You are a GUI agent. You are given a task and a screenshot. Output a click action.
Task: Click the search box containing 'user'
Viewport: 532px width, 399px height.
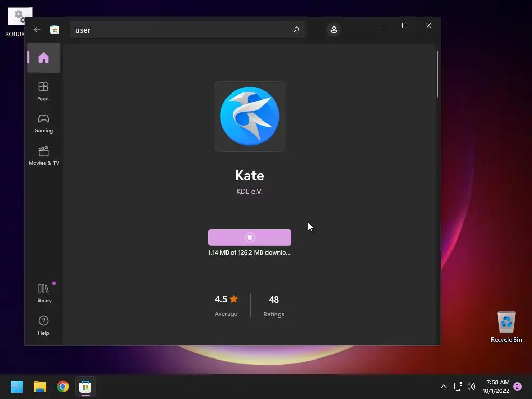(187, 30)
